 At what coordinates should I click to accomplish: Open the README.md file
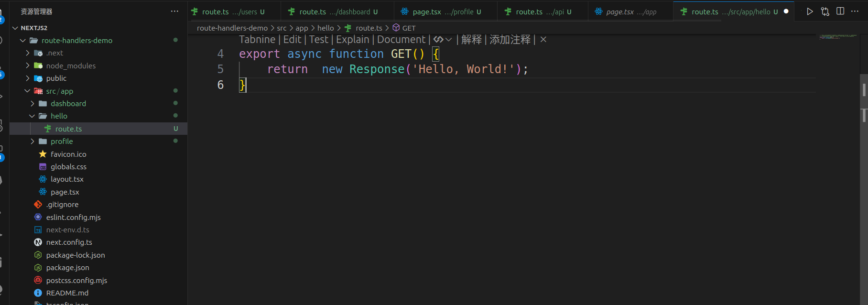click(x=67, y=293)
